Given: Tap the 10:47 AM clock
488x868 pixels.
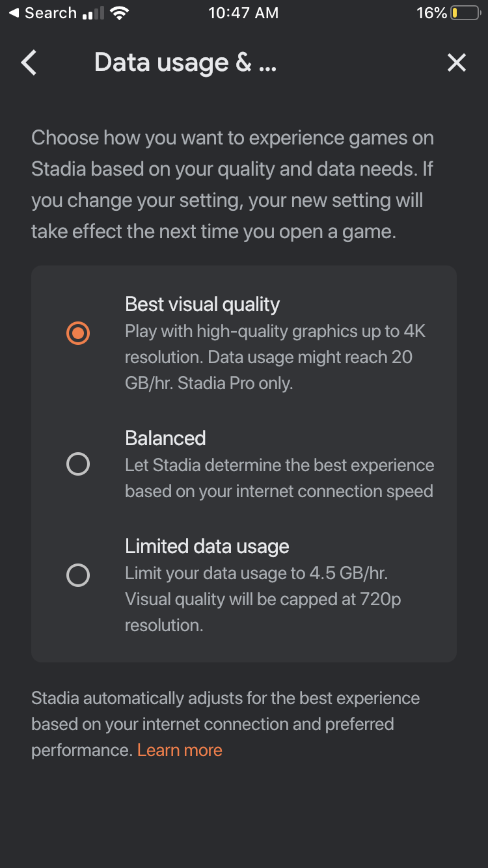Looking at the screenshot, I should click(x=243, y=13).
